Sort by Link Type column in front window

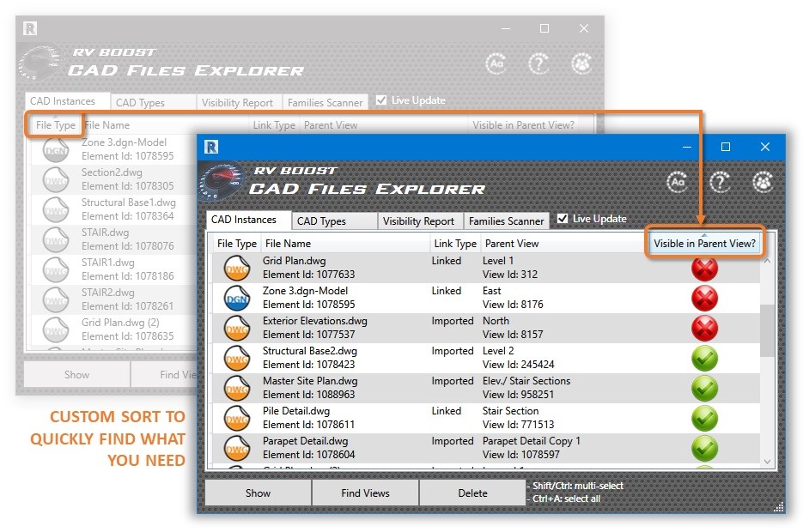[x=455, y=244]
